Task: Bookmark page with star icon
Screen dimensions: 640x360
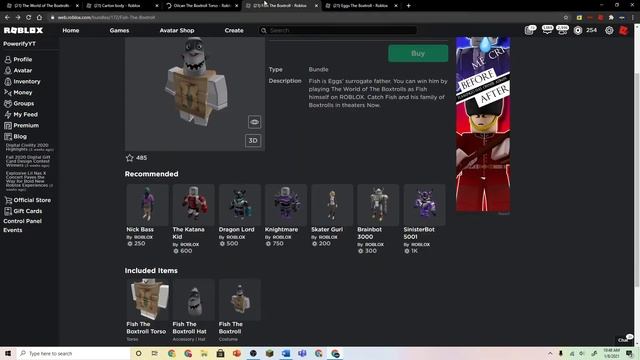Action: pos(566,18)
